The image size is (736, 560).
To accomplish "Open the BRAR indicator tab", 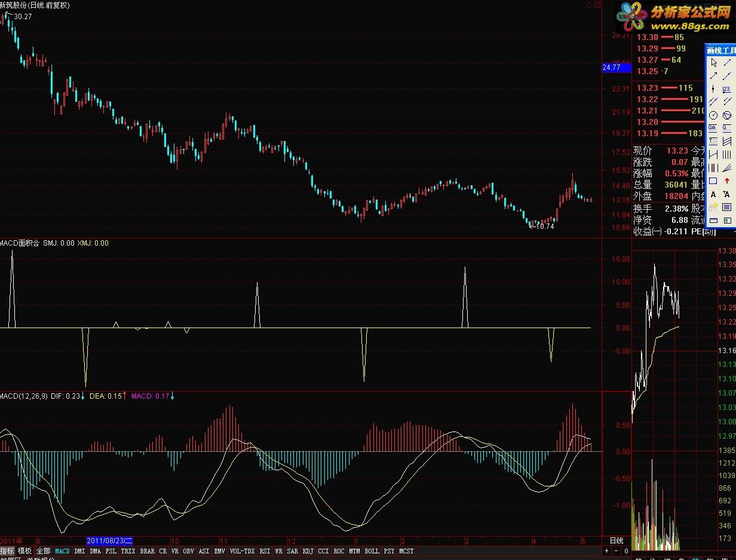I will 147,551.
